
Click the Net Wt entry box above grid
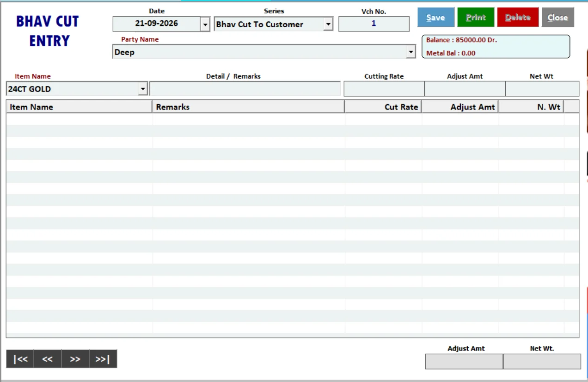tap(542, 89)
